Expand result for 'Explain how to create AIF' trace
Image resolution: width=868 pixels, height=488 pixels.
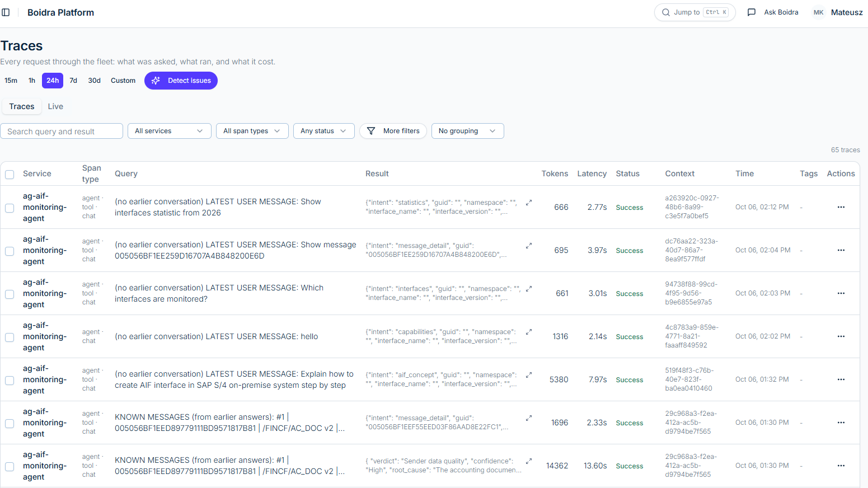coord(529,375)
